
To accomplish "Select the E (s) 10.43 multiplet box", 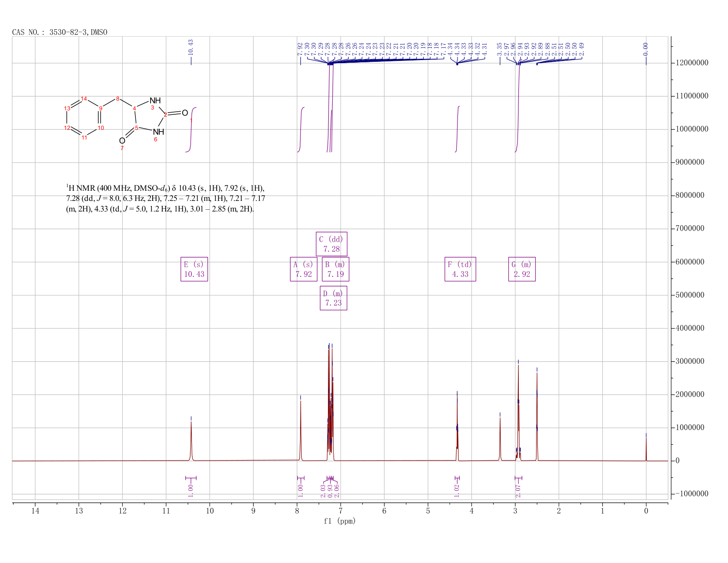I will click(194, 269).
